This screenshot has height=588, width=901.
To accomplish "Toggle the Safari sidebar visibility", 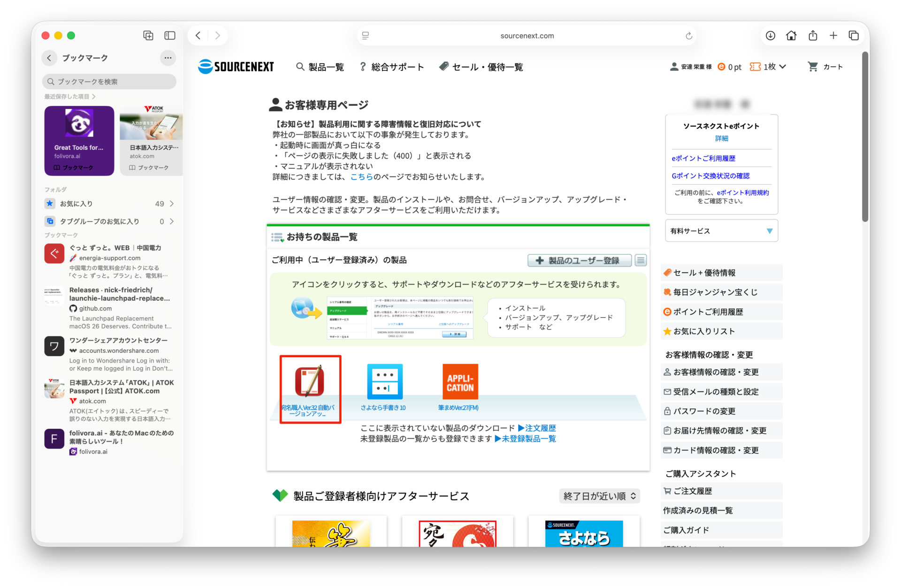I will [x=169, y=36].
